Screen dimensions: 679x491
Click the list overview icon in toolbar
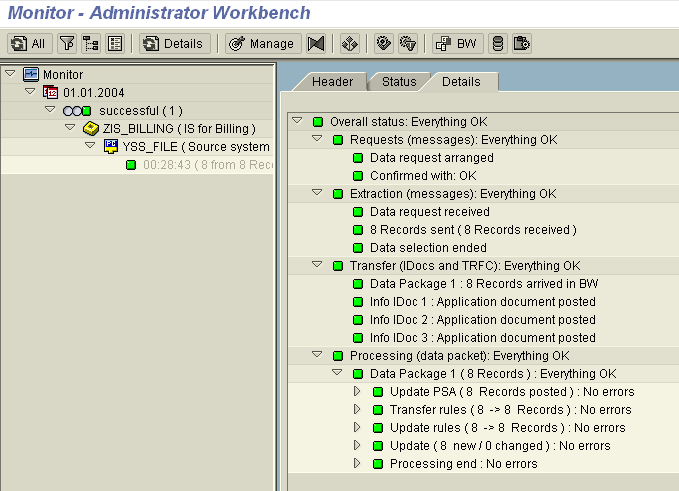[x=115, y=44]
